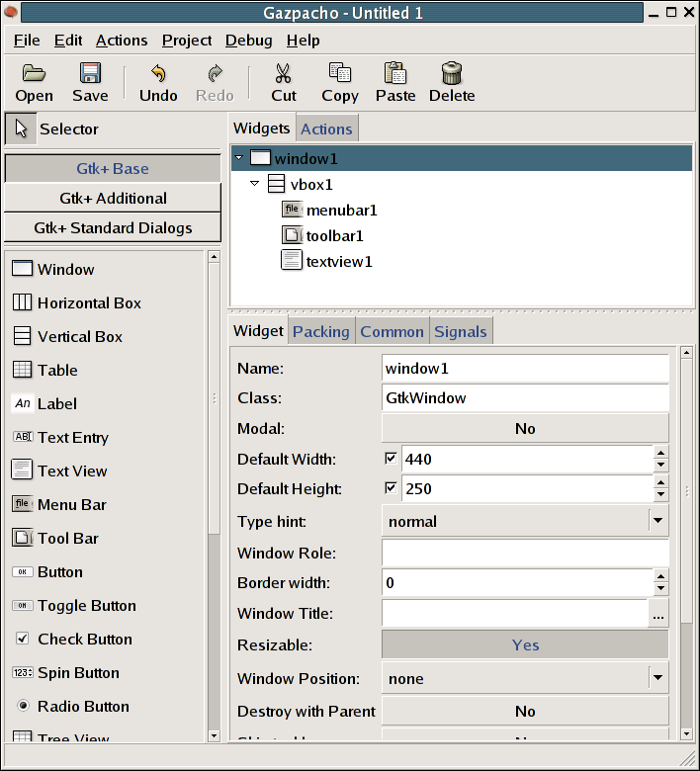Image resolution: width=700 pixels, height=771 pixels.
Task: Pick the Window widget in palette
Action: (53, 269)
